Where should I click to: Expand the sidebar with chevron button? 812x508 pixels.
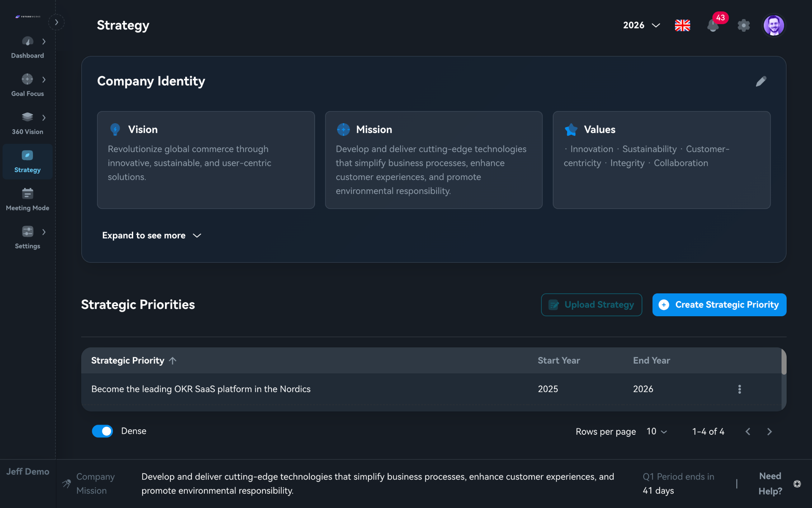click(x=56, y=22)
